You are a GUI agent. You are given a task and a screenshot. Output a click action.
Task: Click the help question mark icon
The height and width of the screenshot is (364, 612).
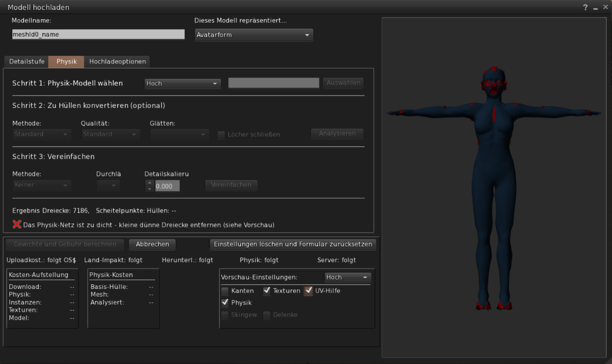585,8
